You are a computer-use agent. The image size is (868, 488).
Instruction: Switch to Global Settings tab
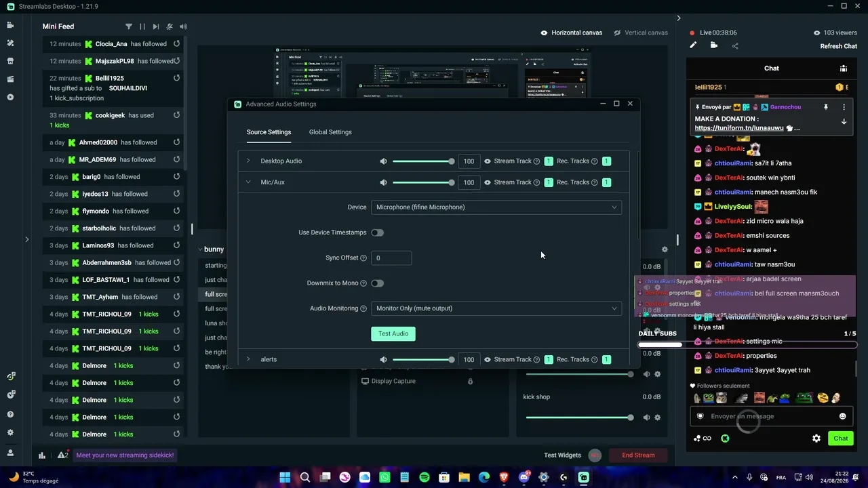(x=330, y=132)
